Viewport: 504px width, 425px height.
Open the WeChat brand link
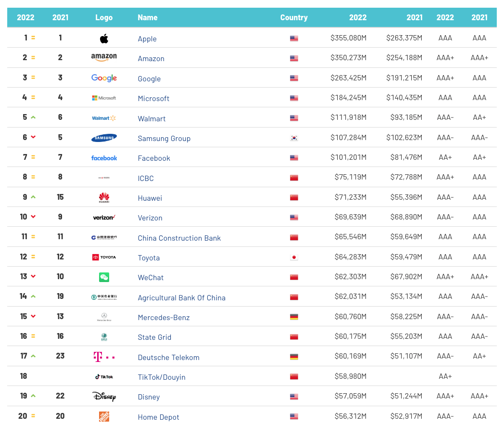point(151,278)
